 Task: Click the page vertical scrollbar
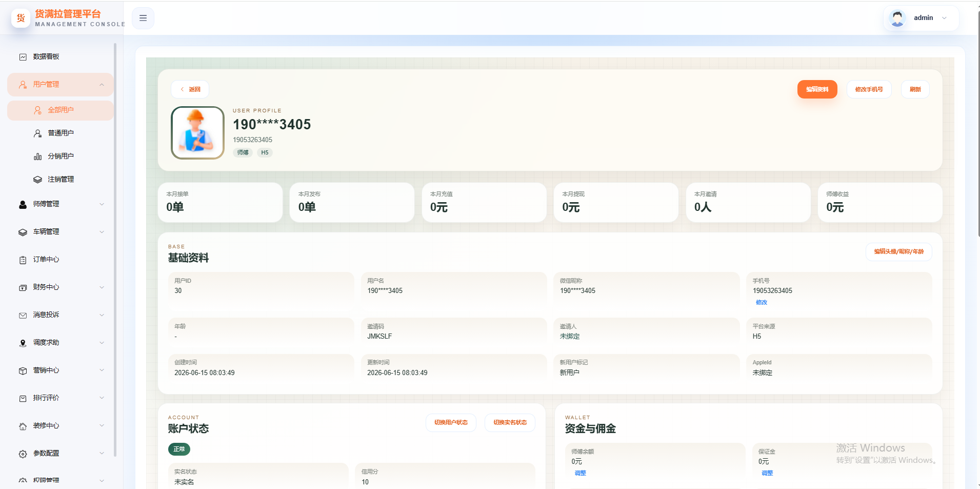978,123
